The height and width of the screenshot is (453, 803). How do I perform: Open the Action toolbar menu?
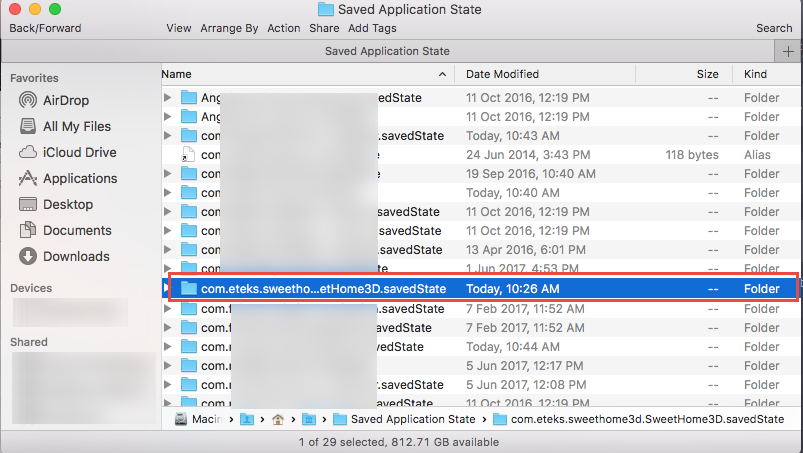(284, 28)
